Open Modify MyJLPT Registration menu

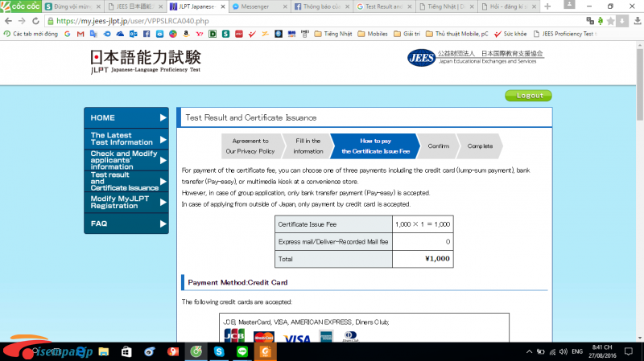point(126,203)
